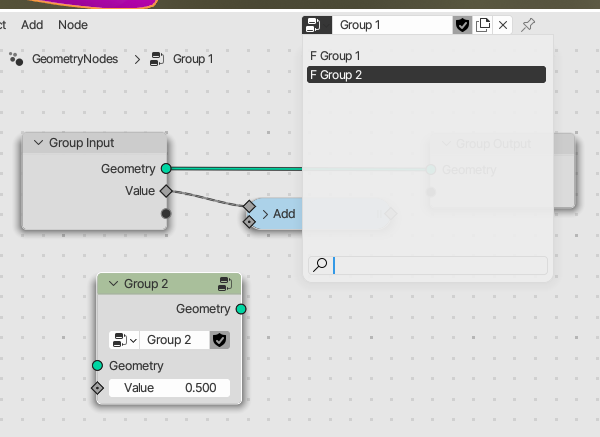Click the Group 2 node title
This screenshot has width=600, height=437.
coord(146,284)
